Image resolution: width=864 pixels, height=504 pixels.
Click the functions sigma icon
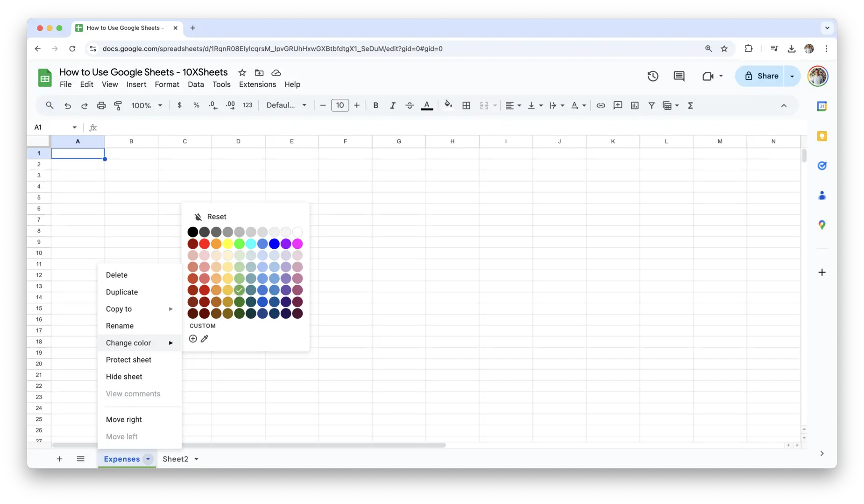tap(690, 105)
